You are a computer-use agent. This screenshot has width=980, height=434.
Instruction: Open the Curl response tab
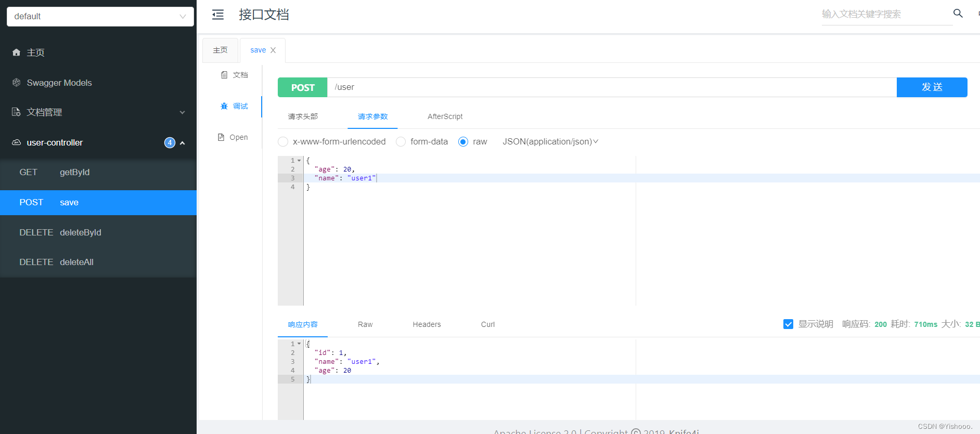pos(488,324)
